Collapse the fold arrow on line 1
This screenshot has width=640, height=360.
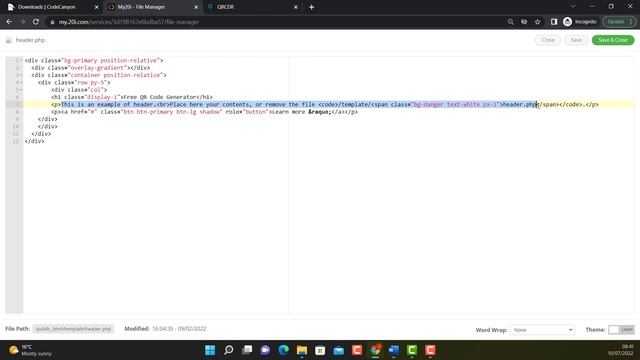(x=21, y=60)
